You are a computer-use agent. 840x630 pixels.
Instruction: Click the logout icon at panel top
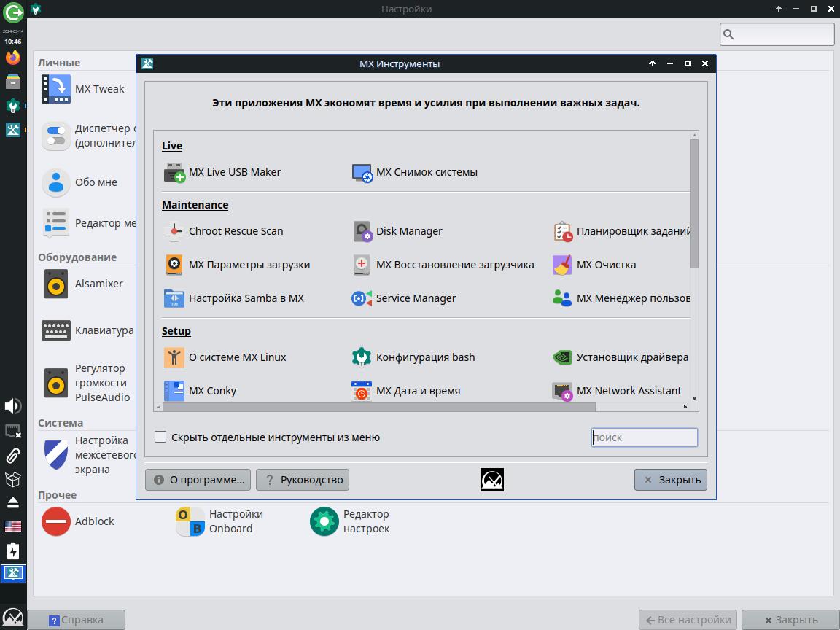click(x=13, y=12)
